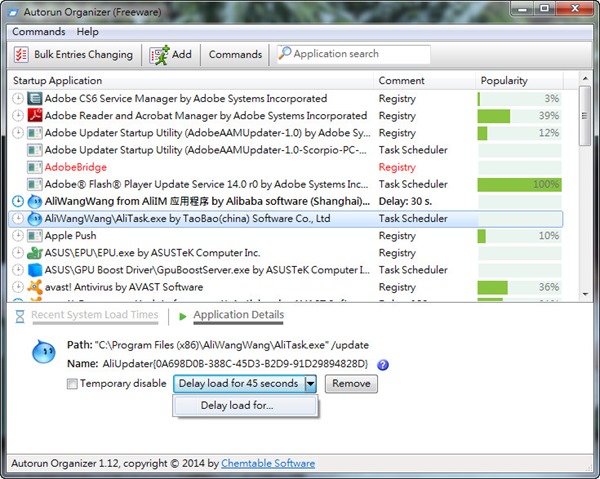
Task: Select the Apple Push entry text
Action: coord(70,236)
